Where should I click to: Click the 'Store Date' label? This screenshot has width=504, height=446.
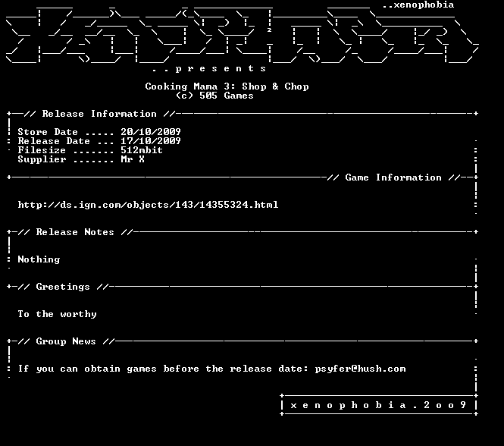(48, 132)
